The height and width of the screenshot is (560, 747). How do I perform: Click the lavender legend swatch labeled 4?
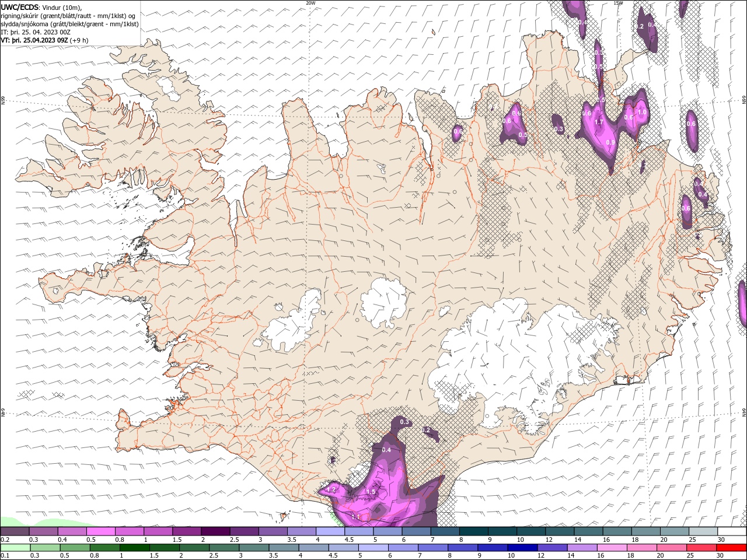pyautogui.click(x=330, y=531)
